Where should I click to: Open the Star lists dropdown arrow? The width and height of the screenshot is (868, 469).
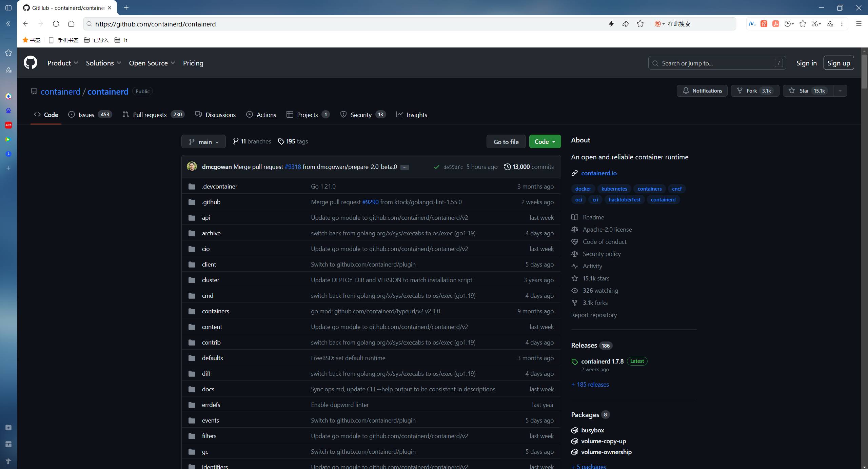(x=840, y=91)
